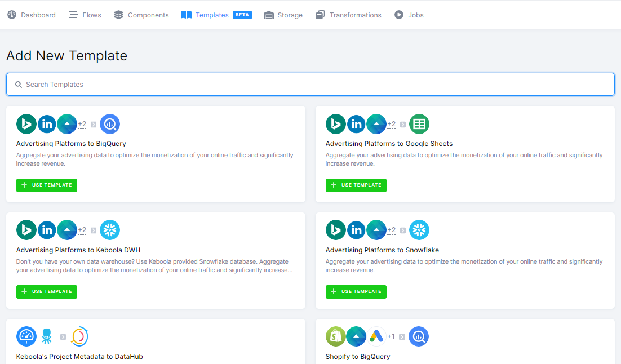Expand the +2 list on Advertising Platforms to Snowflake

[392, 229]
